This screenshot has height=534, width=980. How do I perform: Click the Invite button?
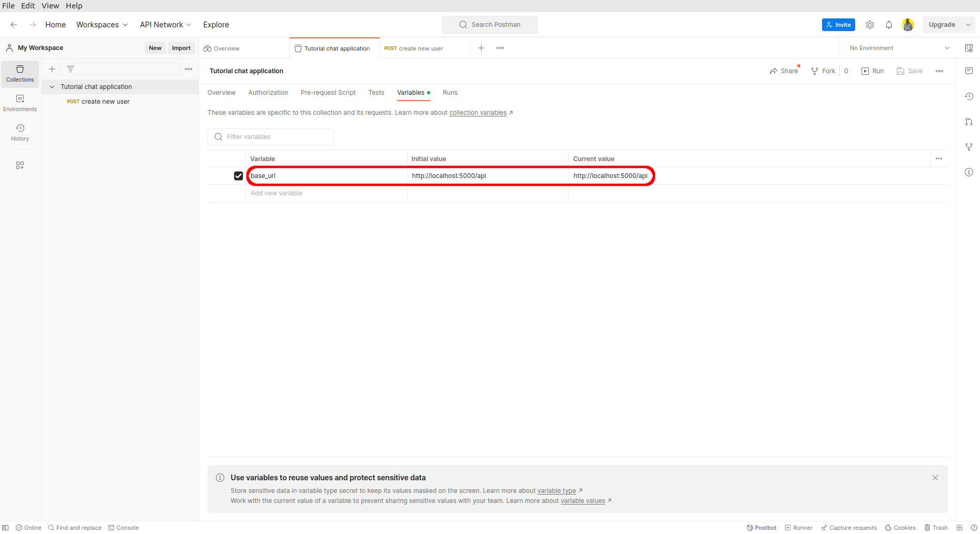[838, 25]
